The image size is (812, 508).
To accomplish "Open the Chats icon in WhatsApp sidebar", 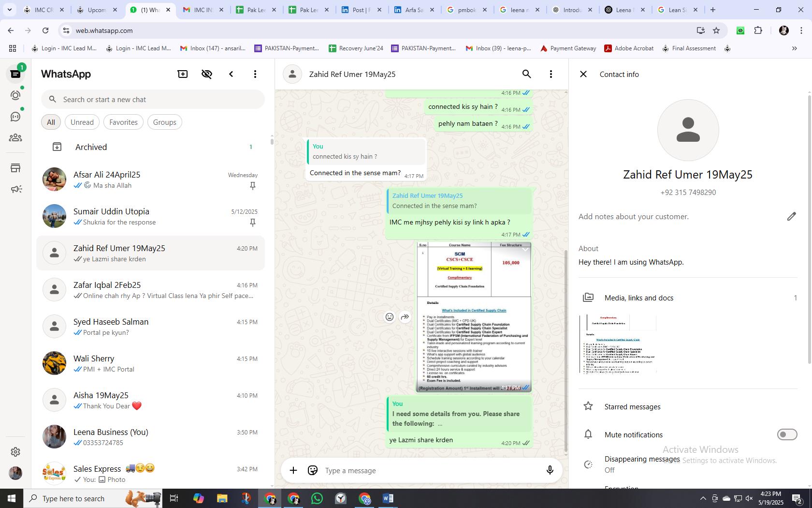I will pos(15,74).
